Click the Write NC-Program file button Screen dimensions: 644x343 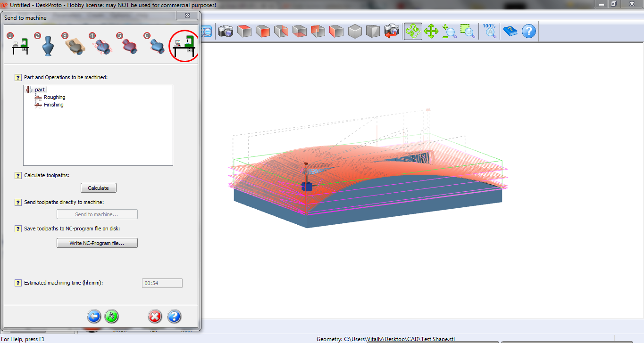tap(97, 243)
